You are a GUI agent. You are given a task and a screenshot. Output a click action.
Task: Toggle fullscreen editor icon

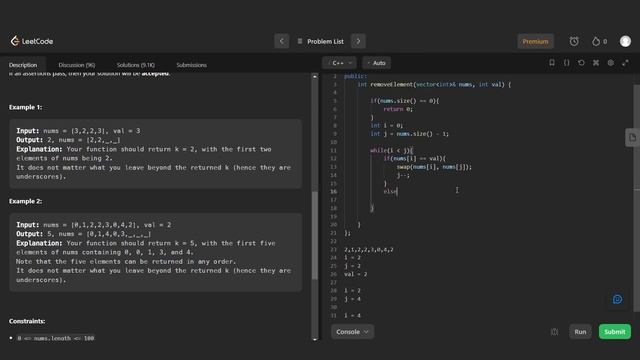pos(625,63)
